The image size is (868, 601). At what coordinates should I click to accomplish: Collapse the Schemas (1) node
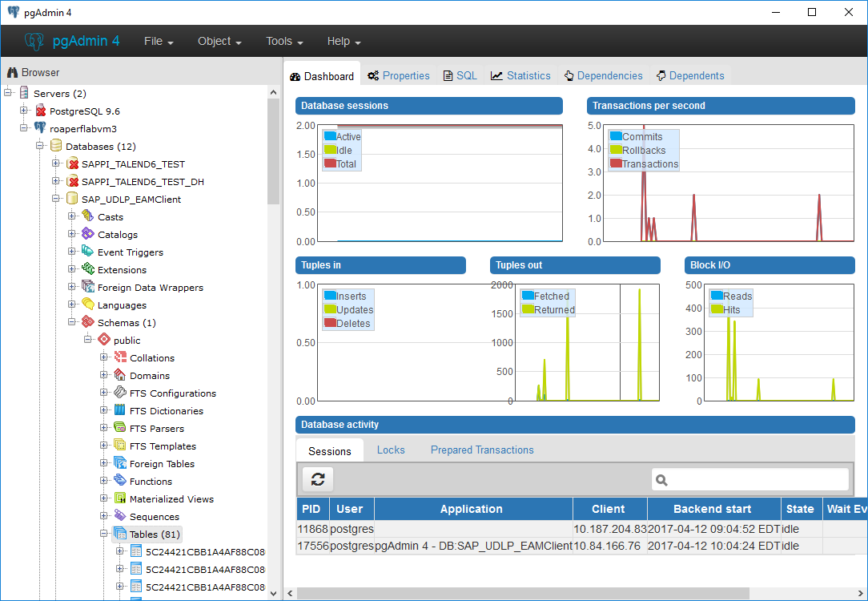click(x=72, y=322)
